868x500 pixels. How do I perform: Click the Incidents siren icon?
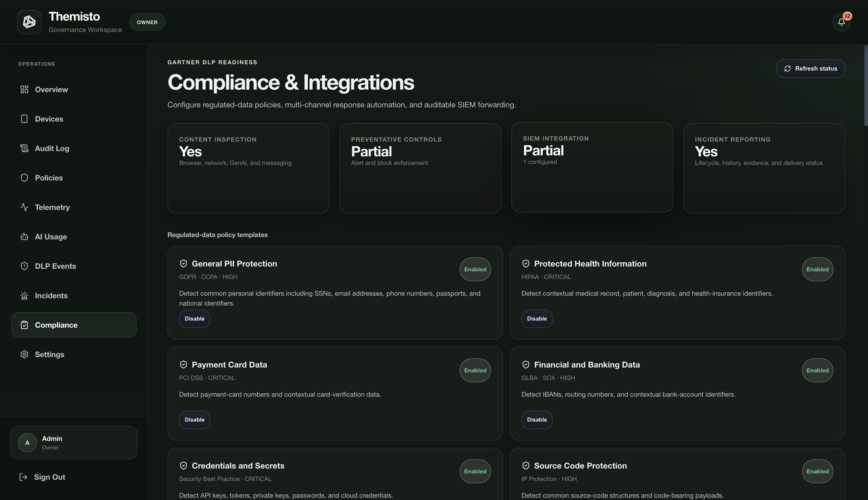coord(24,296)
